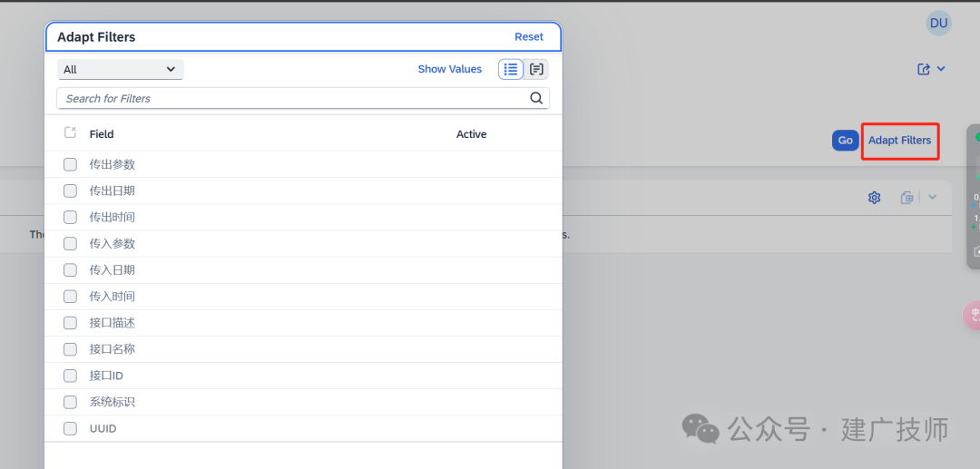980x469 pixels.
Task: Click the deselect all fields icon
Action: 70,132
